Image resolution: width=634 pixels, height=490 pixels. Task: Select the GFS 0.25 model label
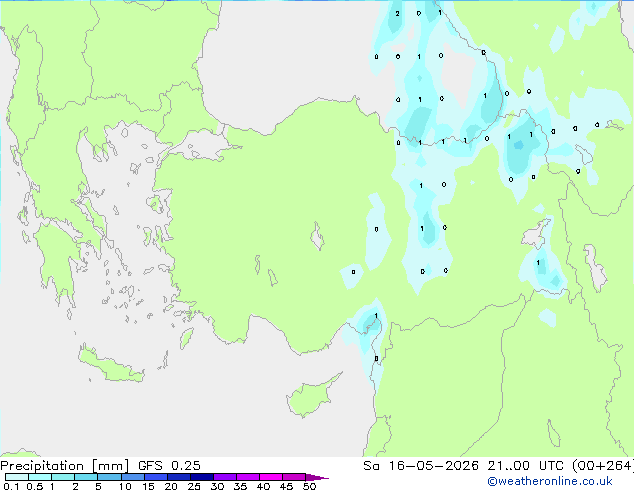(x=169, y=466)
